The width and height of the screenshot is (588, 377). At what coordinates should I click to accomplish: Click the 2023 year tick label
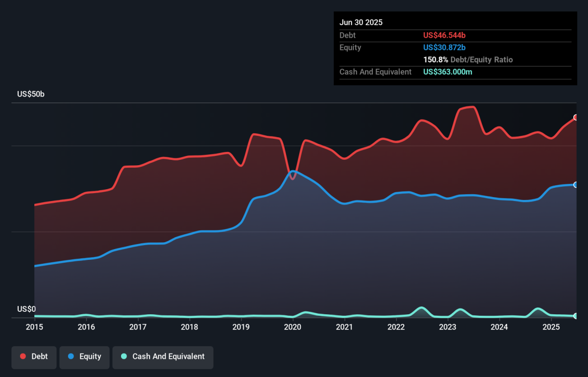(447, 327)
